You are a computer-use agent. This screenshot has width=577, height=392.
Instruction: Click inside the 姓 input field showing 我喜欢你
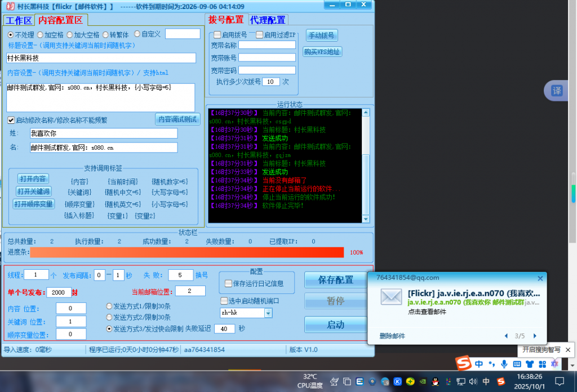click(104, 134)
